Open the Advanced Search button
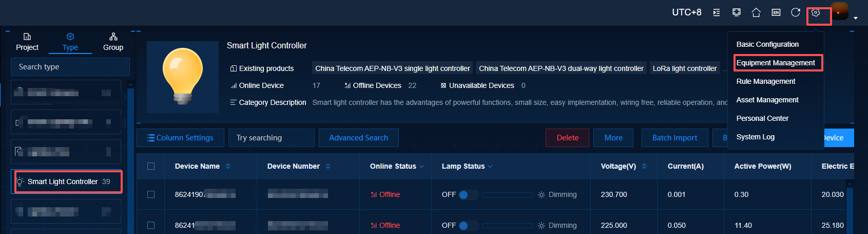Screen dimensions: 868x234 [358, 138]
